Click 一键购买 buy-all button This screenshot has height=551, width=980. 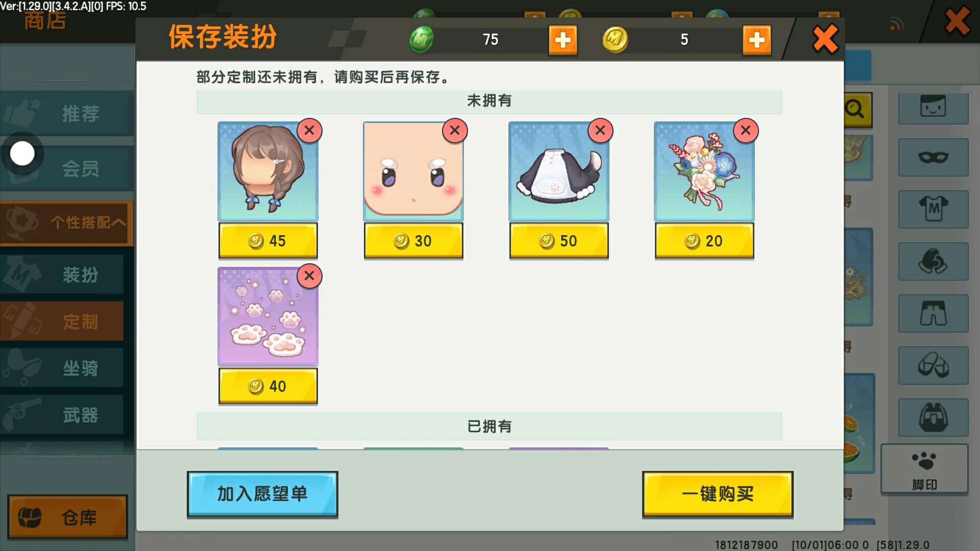[x=718, y=494]
